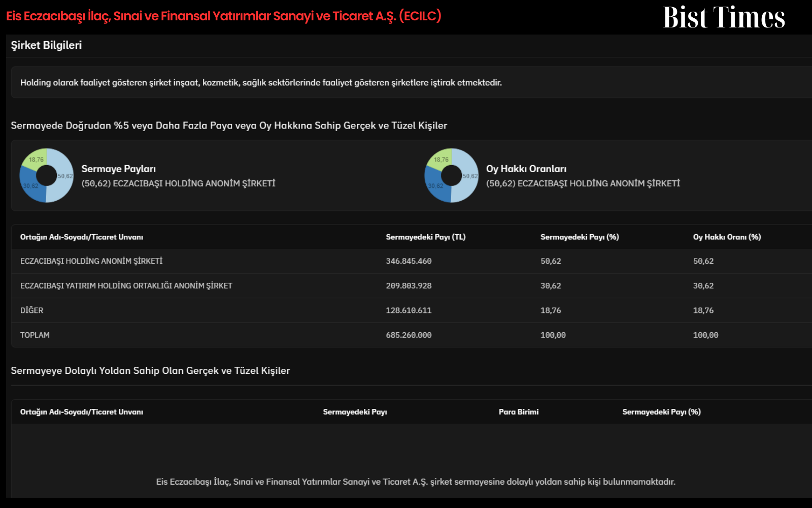Click the value 209.803.928
Viewport: 812px width, 508px height.
[409, 285]
